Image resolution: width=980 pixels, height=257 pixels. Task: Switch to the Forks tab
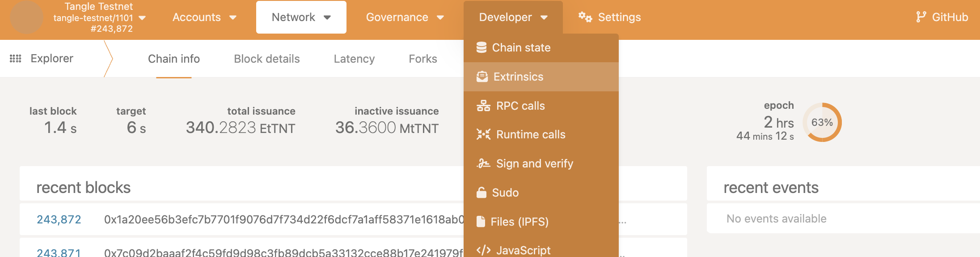[x=422, y=59]
